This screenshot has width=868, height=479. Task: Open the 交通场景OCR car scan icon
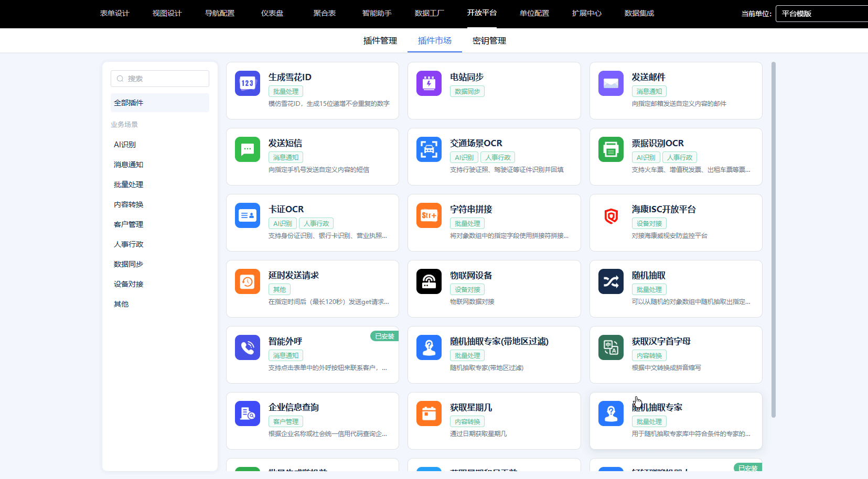pos(428,149)
